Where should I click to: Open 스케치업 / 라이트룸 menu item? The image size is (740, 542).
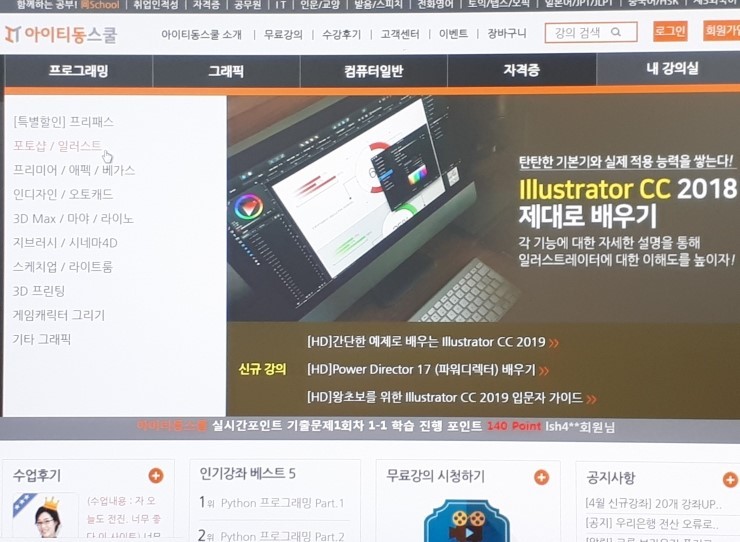coord(63,267)
